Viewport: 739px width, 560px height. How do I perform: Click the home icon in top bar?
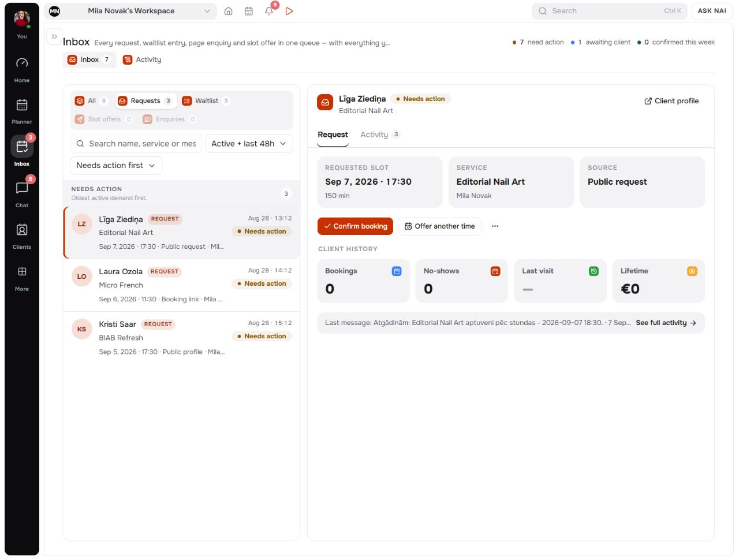pyautogui.click(x=229, y=11)
